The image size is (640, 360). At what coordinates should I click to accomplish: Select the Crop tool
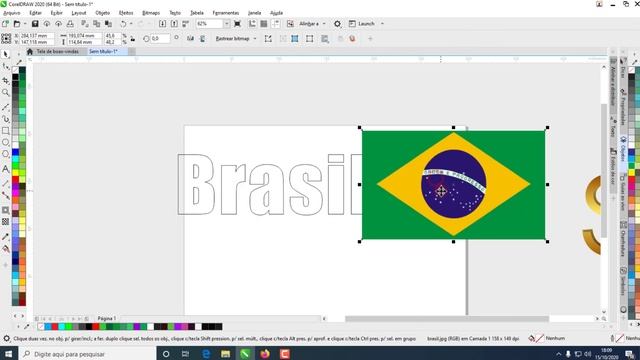pos(5,80)
